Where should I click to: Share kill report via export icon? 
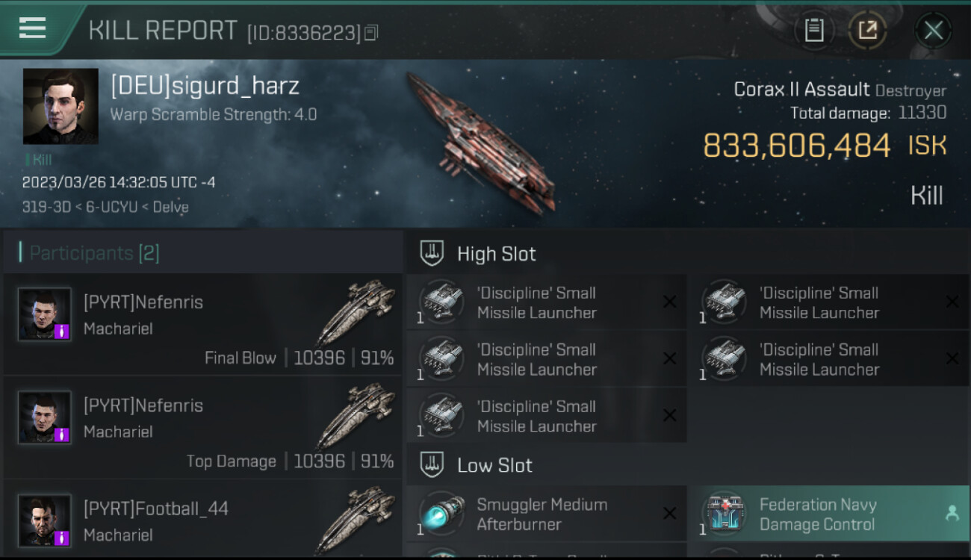tap(867, 31)
